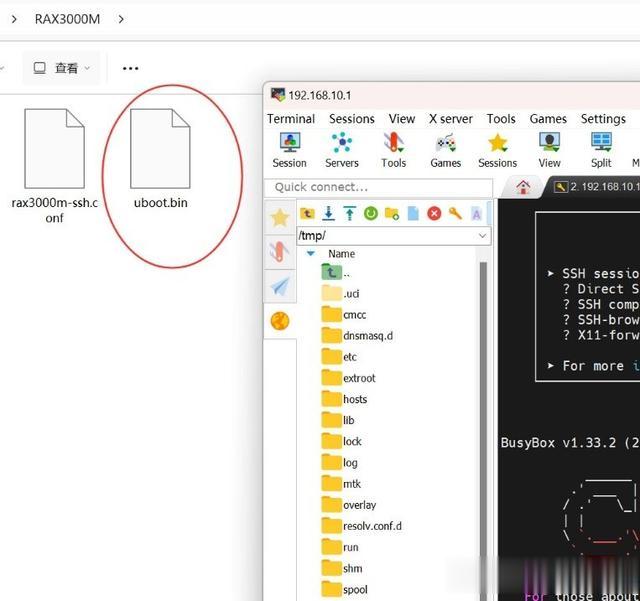Select the log folder
Screen dimensions: 640x601
[x=340, y=463]
